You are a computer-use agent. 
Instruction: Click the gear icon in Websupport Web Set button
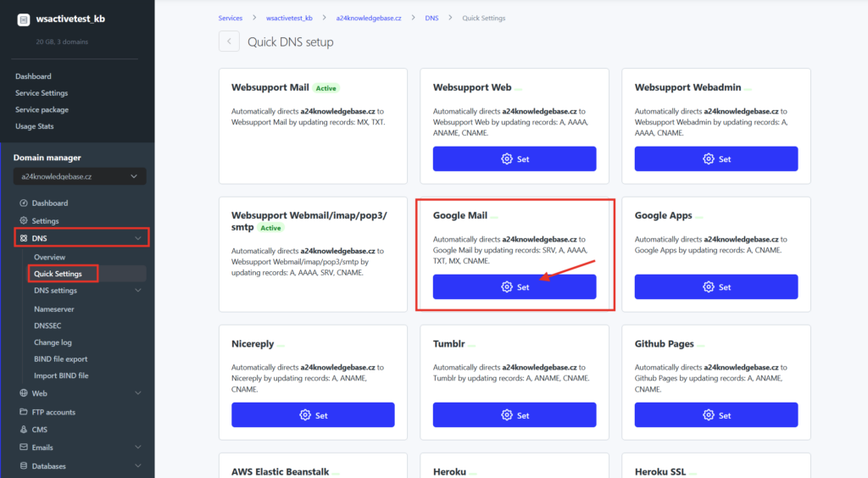(x=507, y=158)
